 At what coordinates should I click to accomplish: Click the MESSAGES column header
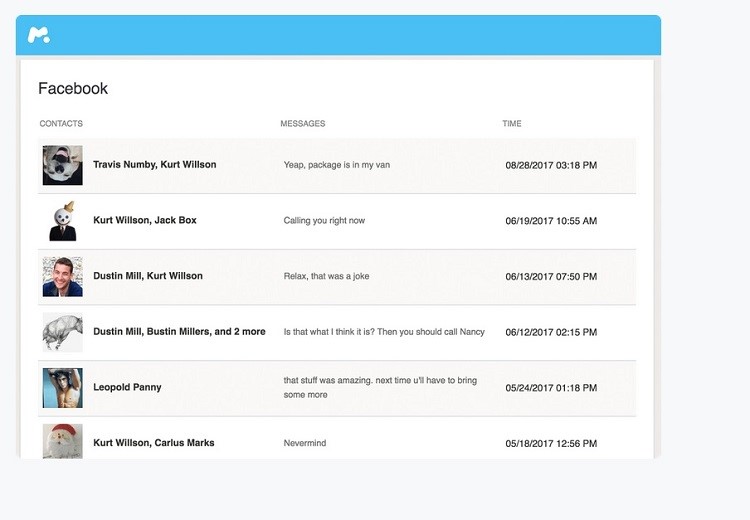[303, 123]
